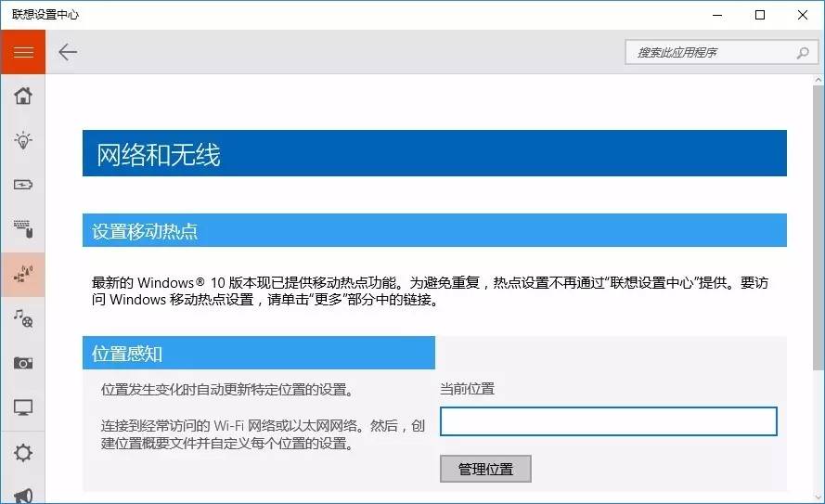Click the vertical scrollbar thumb
Viewport: 825px width, 504px height.
[819, 227]
